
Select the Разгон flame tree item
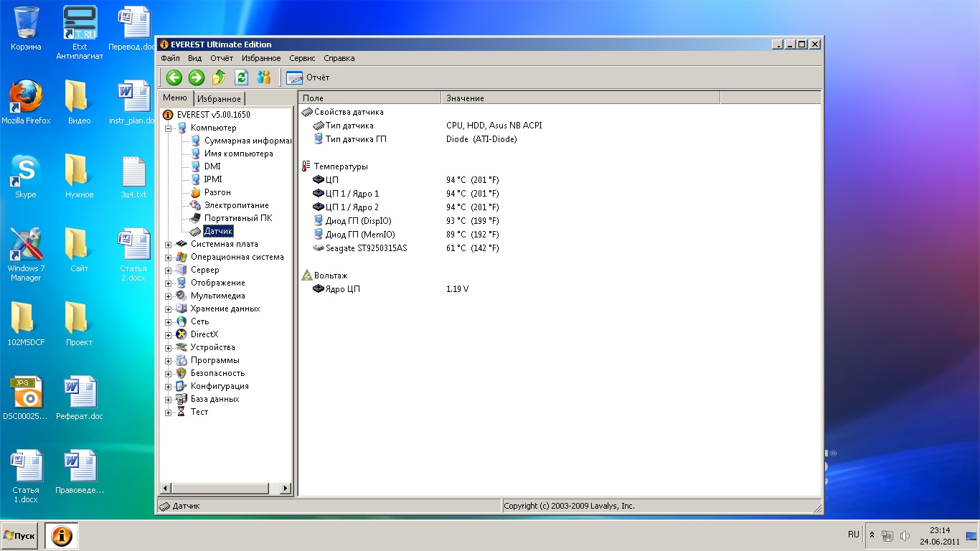217,192
